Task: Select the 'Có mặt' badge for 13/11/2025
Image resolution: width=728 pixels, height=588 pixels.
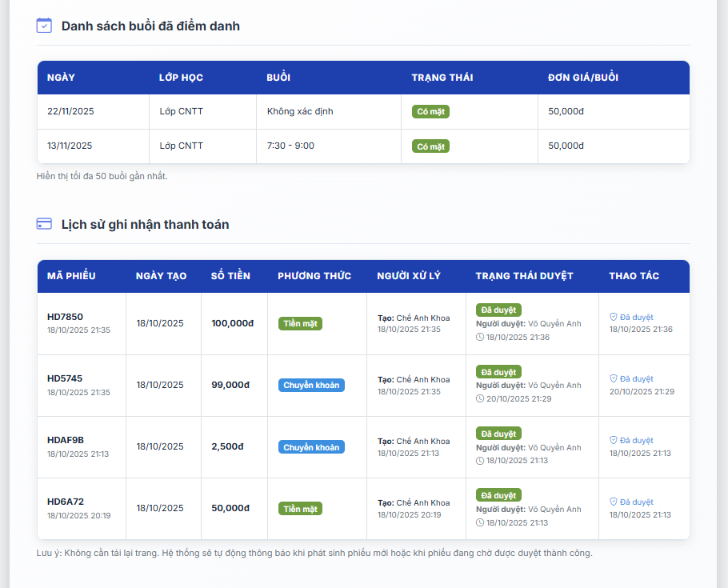Action: coord(430,146)
